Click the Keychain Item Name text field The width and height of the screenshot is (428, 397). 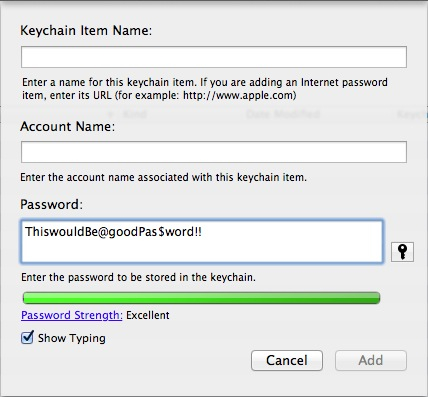[214, 57]
